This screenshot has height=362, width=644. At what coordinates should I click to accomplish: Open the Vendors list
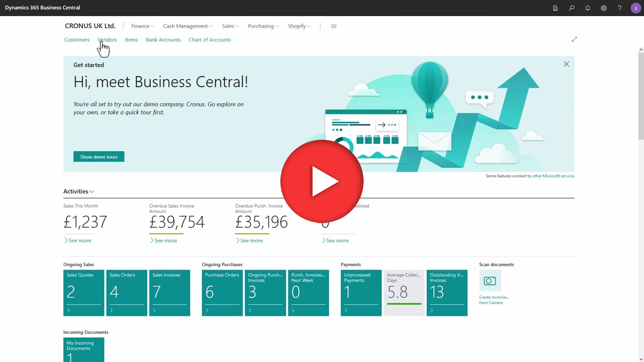click(x=107, y=40)
